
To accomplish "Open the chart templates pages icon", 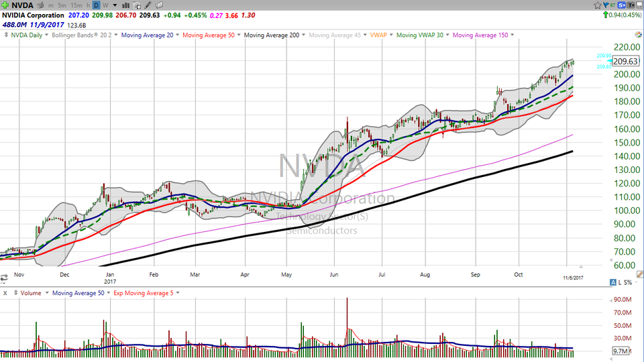I will coord(159,5).
